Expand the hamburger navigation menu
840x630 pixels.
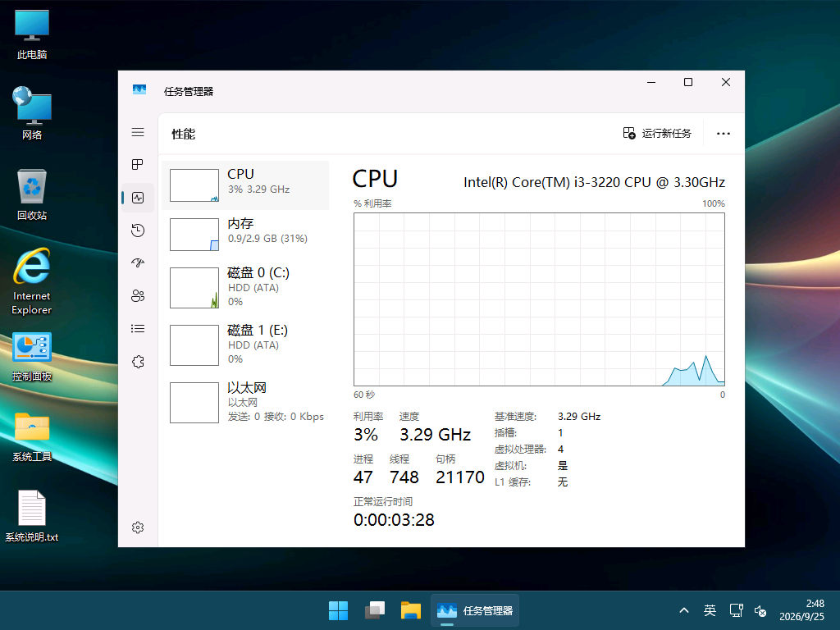(x=138, y=132)
